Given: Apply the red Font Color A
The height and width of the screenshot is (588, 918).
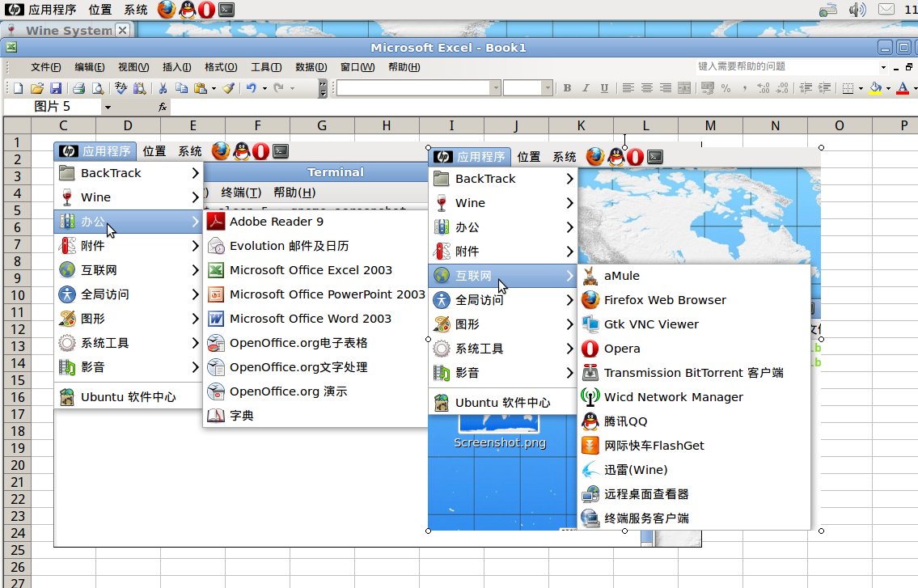Looking at the screenshot, I should coord(903,88).
